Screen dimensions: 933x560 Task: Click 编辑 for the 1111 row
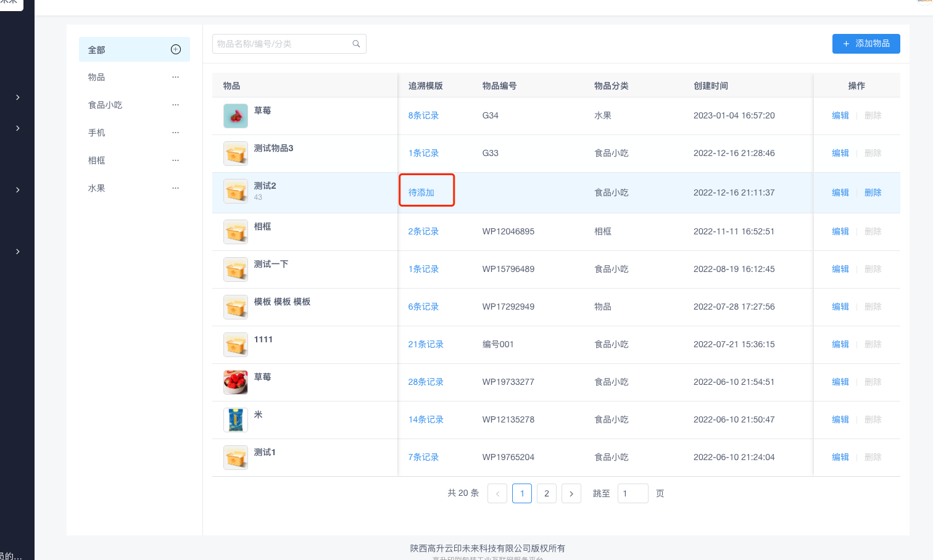[x=840, y=344]
